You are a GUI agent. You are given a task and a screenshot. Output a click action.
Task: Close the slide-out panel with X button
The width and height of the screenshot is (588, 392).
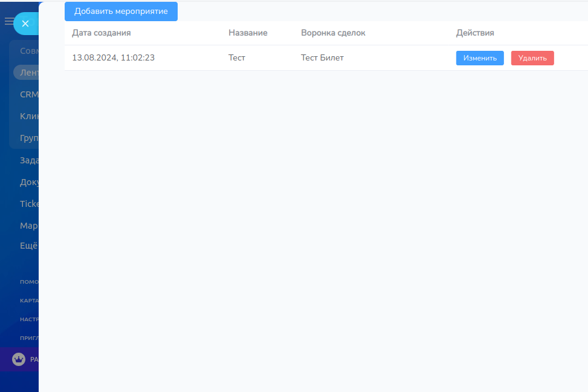click(25, 24)
